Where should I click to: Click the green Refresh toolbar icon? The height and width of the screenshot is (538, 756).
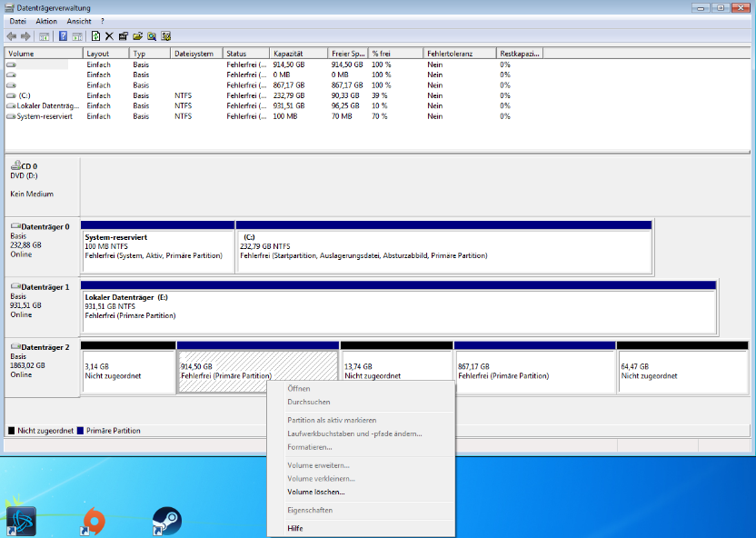tap(95, 36)
